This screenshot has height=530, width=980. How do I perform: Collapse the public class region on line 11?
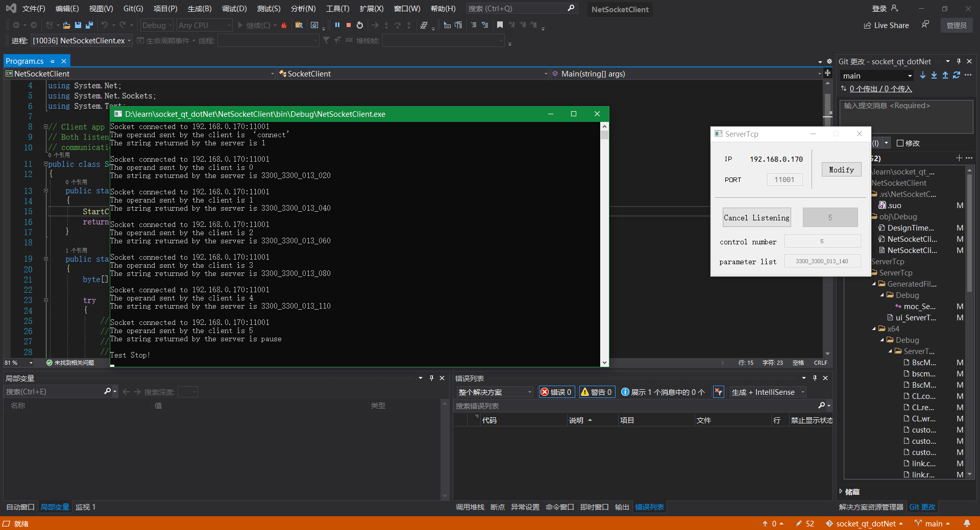[x=45, y=164]
